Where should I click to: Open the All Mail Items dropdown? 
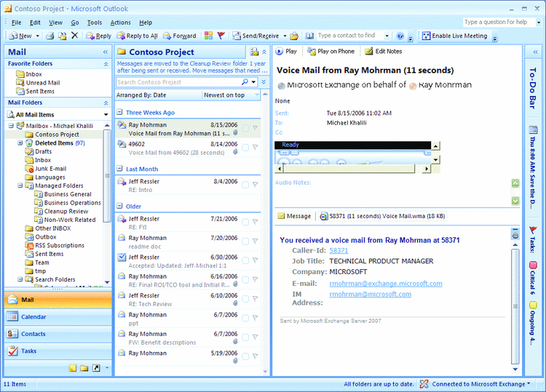tap(106, 115)
